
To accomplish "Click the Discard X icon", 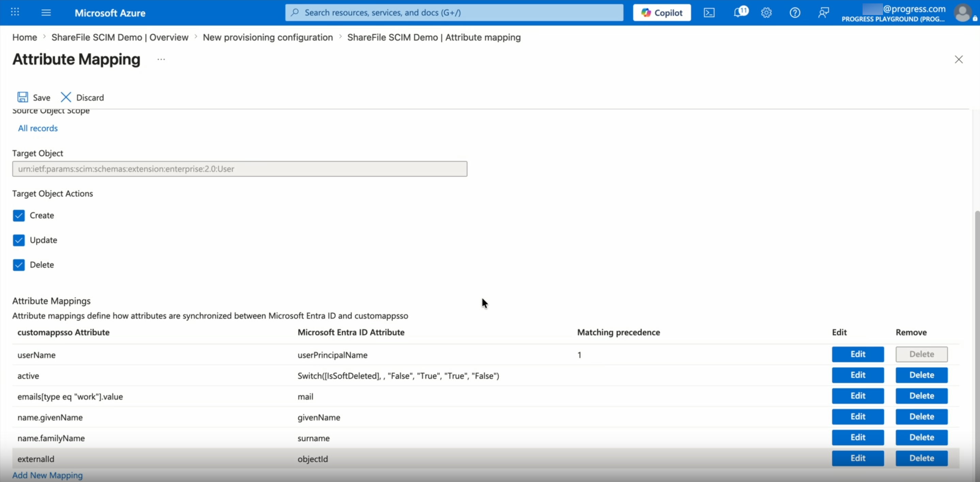I will [x=66, y=97].
